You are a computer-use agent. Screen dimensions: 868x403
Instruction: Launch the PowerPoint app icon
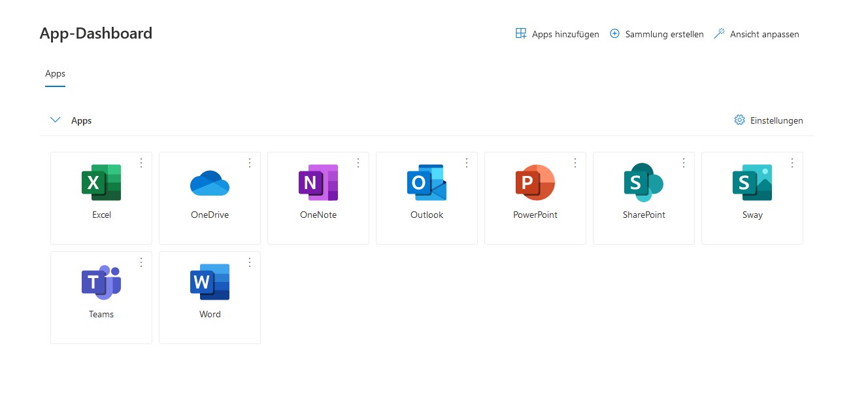pyautogui.click(x=535, y=183)
